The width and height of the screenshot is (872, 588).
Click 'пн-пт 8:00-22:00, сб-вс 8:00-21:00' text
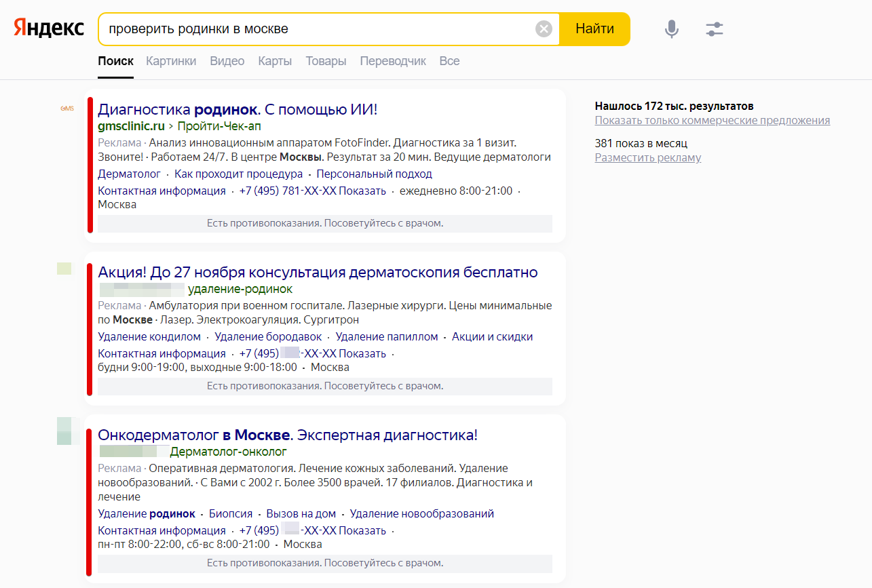pos(184,544)
